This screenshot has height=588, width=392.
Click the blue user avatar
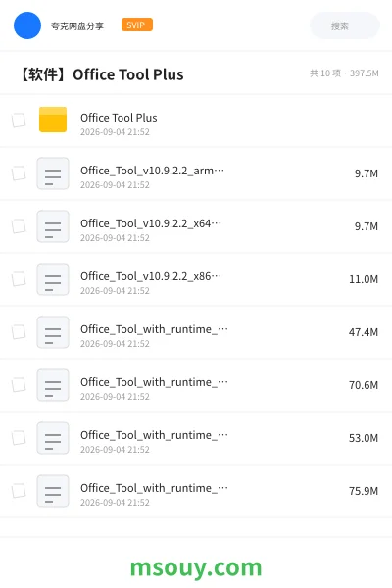pyautogui.click(x=27, y=25)
